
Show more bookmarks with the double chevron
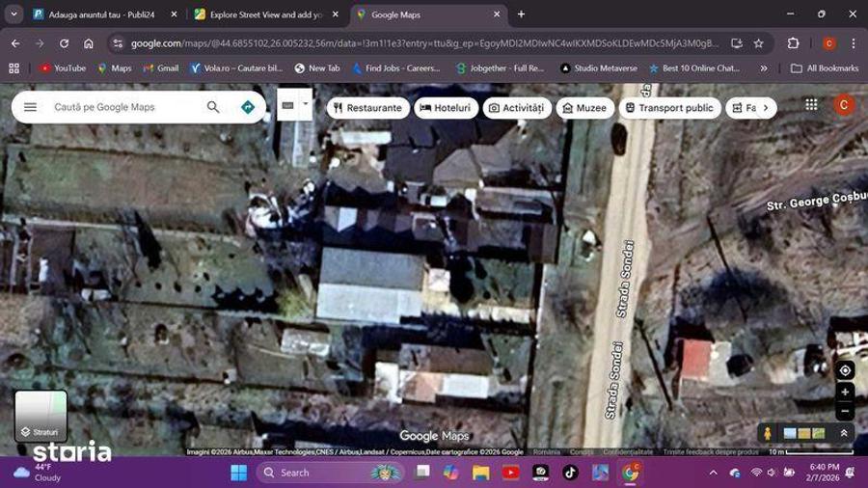pos(764,68)
